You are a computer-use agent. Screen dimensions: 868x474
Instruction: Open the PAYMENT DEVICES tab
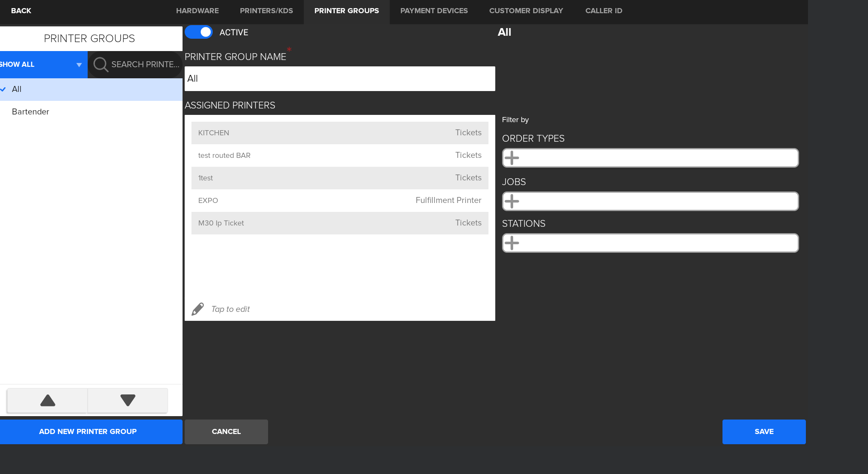point(434,11)
